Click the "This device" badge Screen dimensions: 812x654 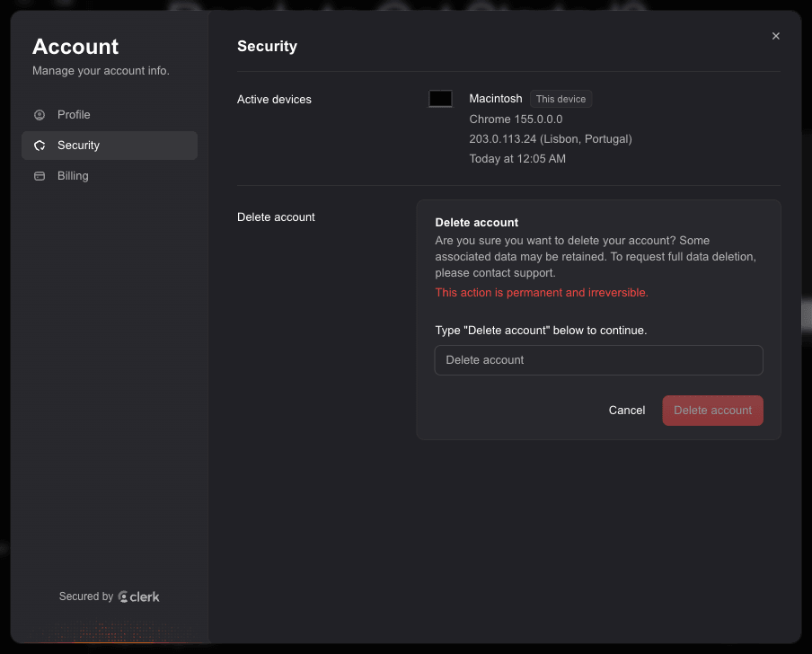560,99
